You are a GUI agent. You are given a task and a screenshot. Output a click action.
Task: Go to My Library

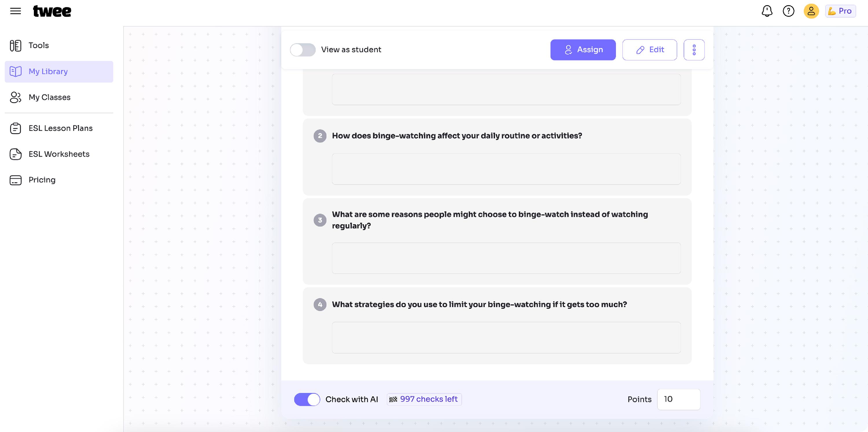coord(59,71)
